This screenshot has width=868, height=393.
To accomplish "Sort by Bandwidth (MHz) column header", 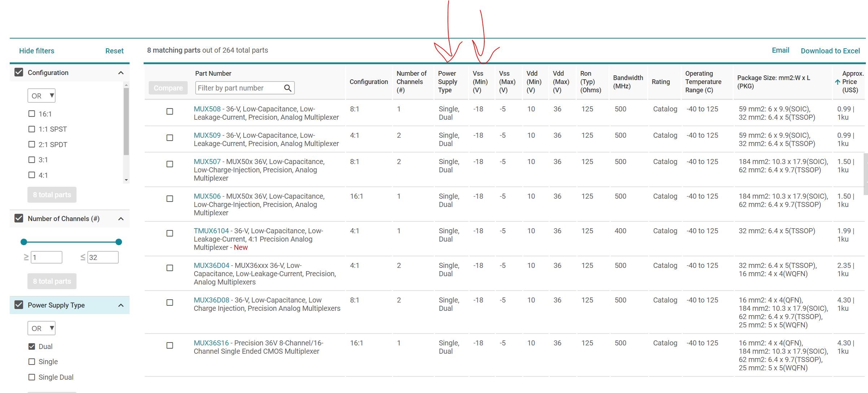I will pyautogui.click(x=628, y=82).
